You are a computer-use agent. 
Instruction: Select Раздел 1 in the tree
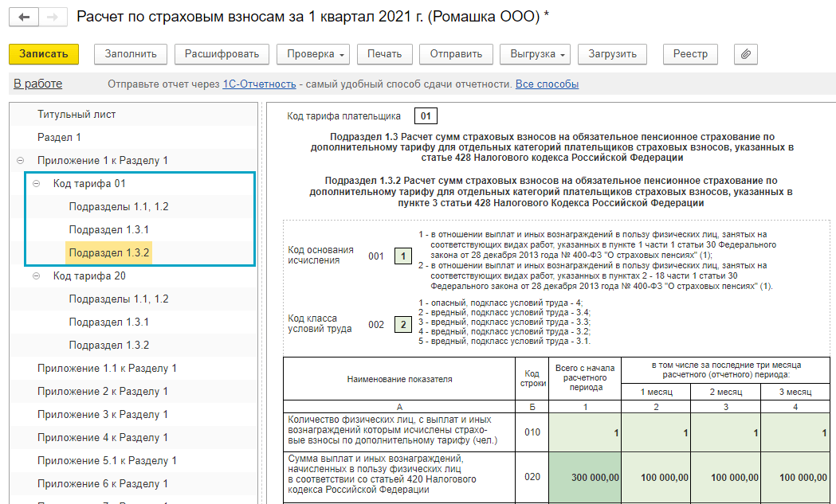point(59,138)
